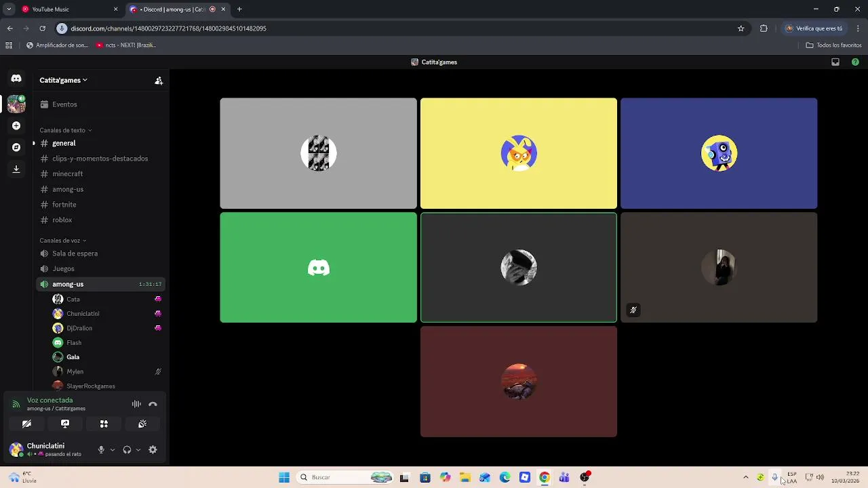Open the activities launcher
Viewport: 868px width, 488px height.
(x=104, y=424)
